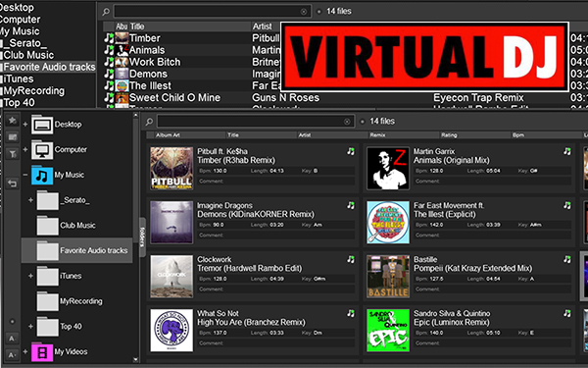This screenshot has height=368, width=588.
Task: Click the Comment field on the Timber card
Action: click(x=276, y=181)
